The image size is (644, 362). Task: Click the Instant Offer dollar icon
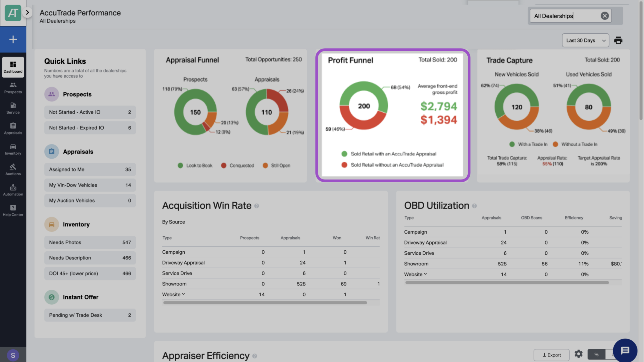52,297
